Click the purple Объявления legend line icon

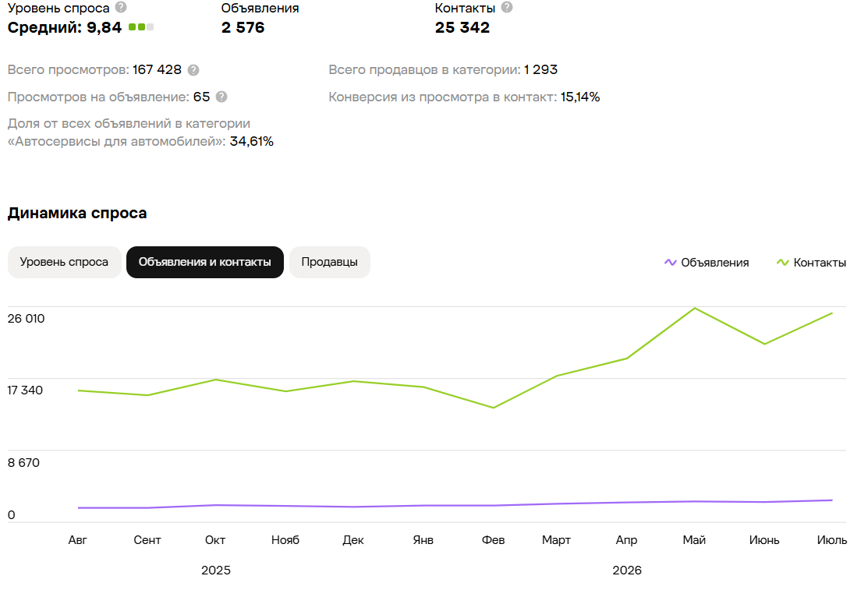coord(671,263)
